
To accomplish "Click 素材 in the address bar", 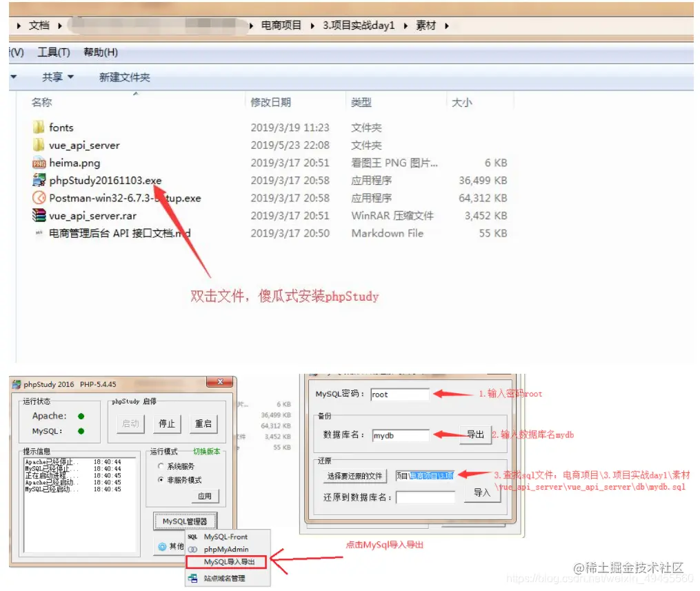I will point(426,26).
